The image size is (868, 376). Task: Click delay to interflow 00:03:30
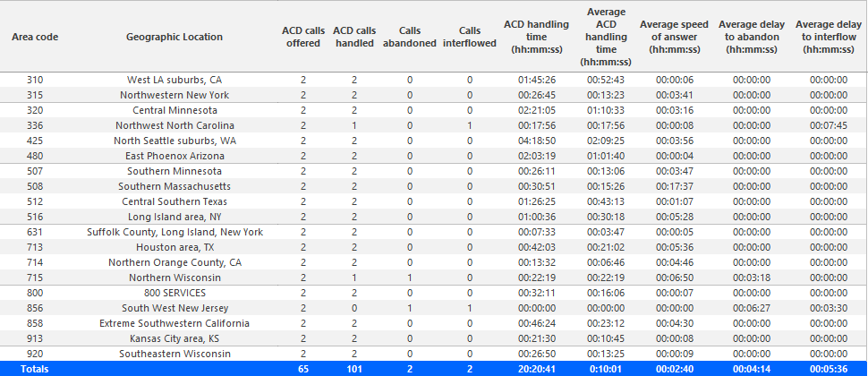(x=829, y=308)
